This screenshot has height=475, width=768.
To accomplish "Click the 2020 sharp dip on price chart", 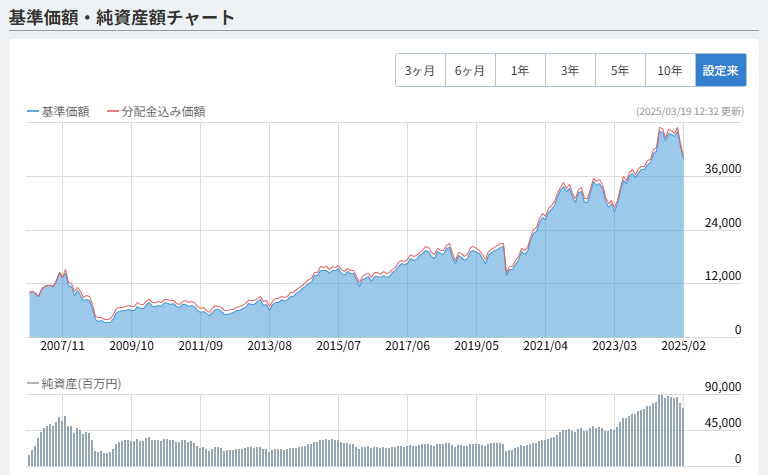I will 507,274.
